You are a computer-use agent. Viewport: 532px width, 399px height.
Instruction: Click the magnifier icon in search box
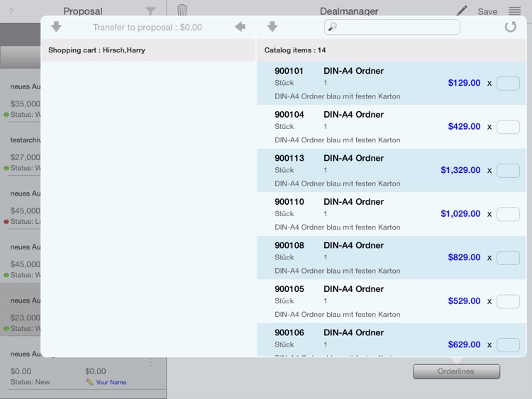[333, 26]
